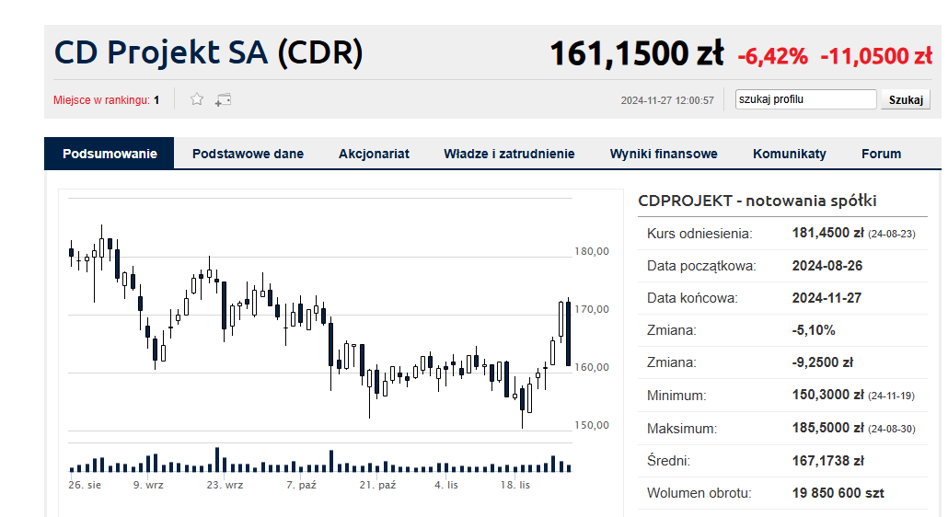
Task: Click the '7. paź' date label on chart
Action: coord(301,485)
